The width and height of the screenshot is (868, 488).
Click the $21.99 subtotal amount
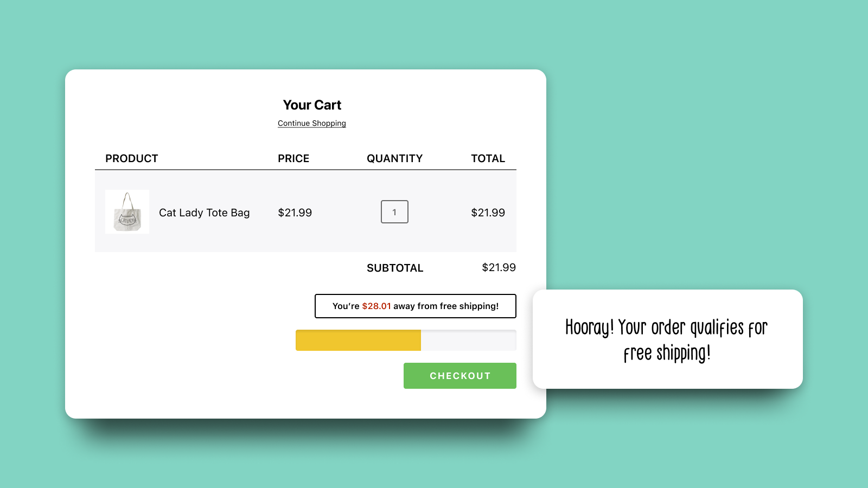coord(499,267)
